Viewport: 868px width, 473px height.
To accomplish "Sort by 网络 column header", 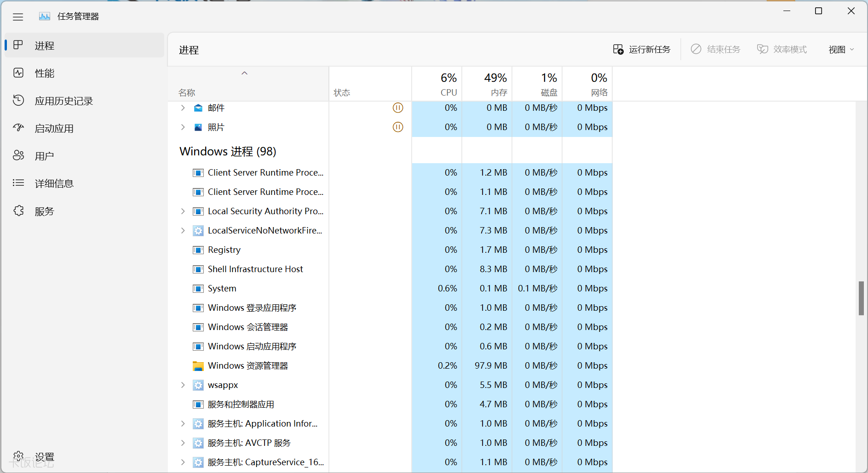I will coord(587,84).
